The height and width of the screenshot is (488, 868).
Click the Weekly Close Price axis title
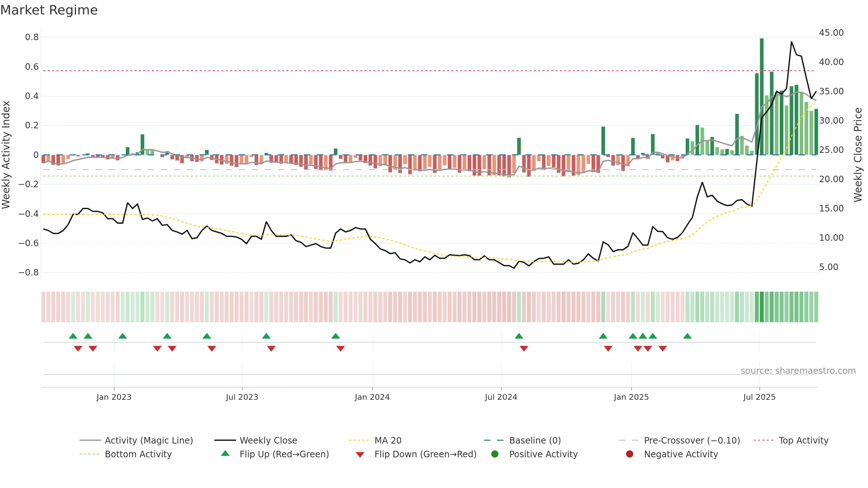[x=858, y=155]
